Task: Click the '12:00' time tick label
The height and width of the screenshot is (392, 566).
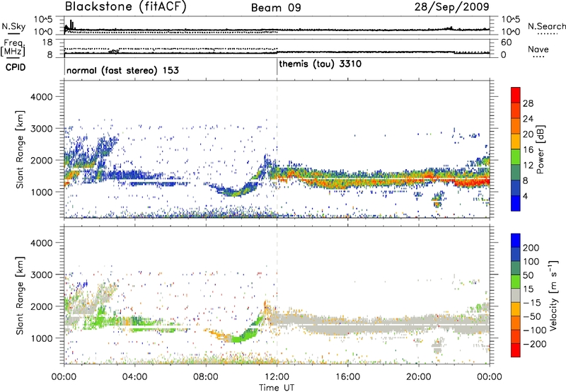Action: point(277,377)
